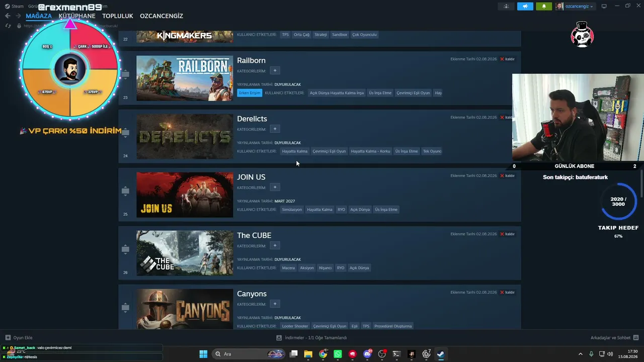Remove Railborn from the wishlist

point(507,59)
